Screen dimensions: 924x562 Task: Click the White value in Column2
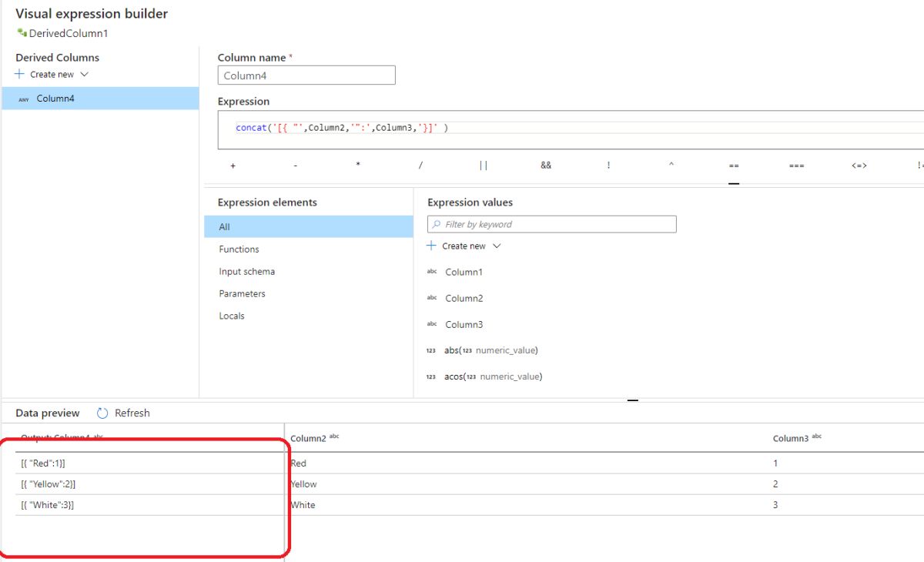coord(303,505)
